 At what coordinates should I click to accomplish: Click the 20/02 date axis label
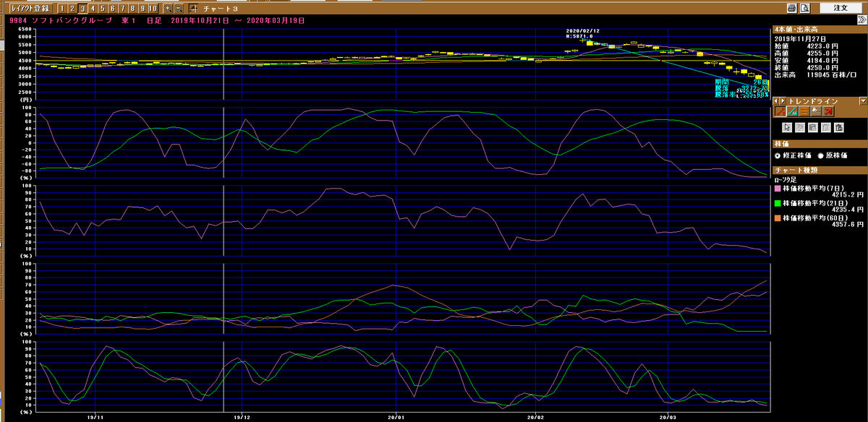pyautogui.click(x=535, y=418)
